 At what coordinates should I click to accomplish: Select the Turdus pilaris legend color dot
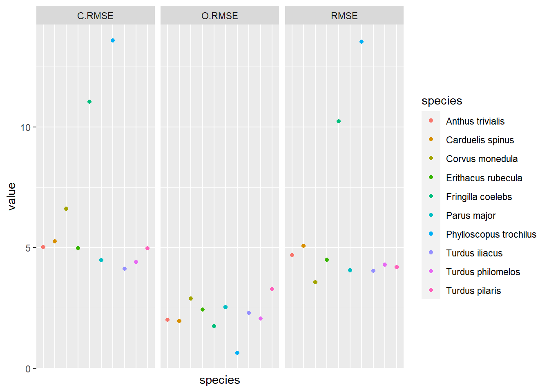point(431,290)
